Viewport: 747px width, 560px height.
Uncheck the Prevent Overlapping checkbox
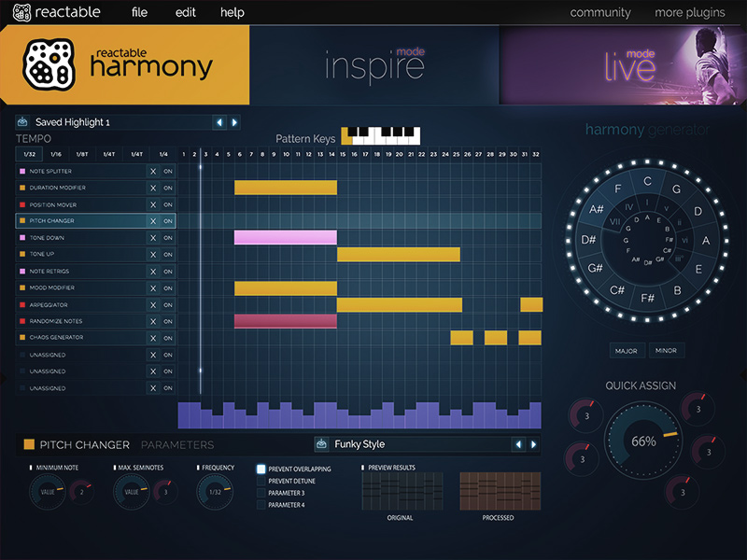[x=261, y=469]
